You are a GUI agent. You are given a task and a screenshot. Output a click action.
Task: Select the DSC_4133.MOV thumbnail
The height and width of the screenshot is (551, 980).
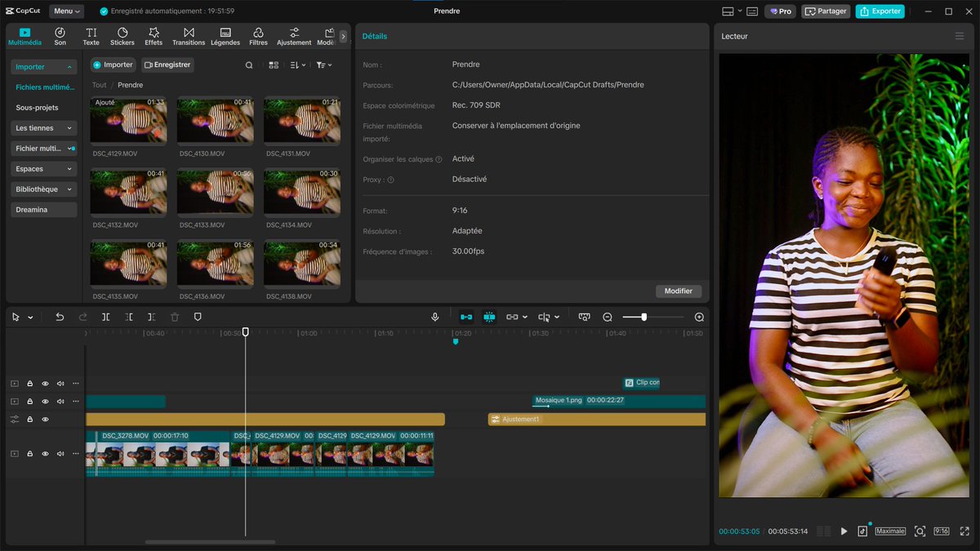click(216, 192)
